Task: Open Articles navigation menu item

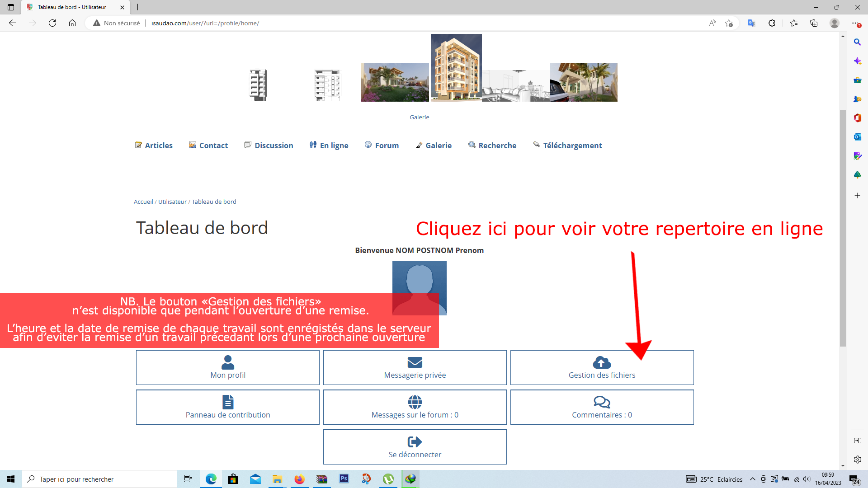Action: coord(154,145)
